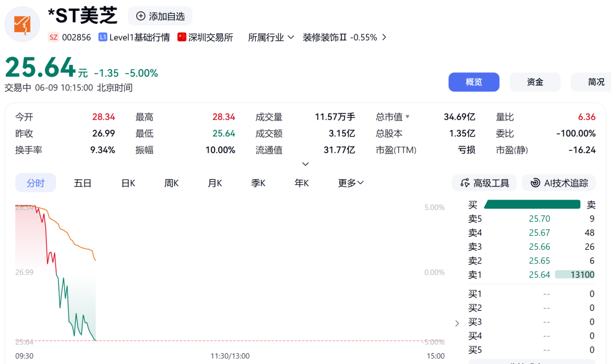This screenshot has width=611, height=364.
Task: Switch to the 月K tab
Action: coord(215,183)
